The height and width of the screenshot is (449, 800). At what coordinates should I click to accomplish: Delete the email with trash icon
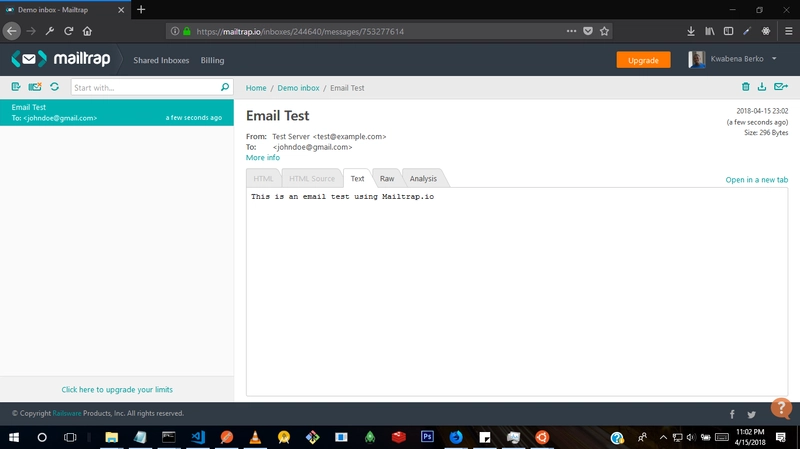point(745,88)
